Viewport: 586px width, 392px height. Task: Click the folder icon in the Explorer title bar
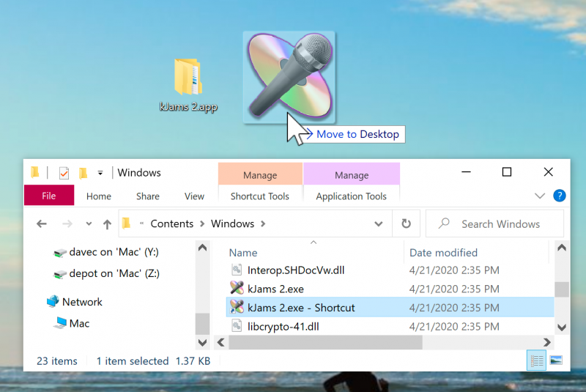34,172
